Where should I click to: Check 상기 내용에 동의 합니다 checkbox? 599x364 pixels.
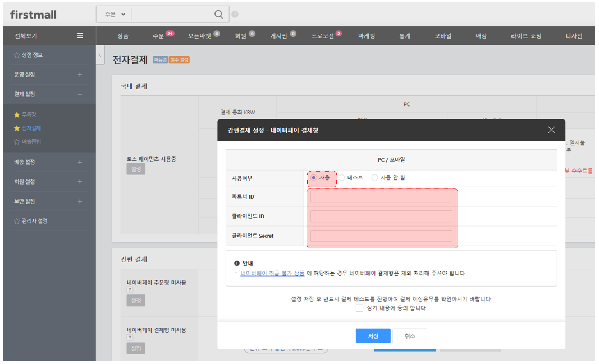(x=359, y=308)
